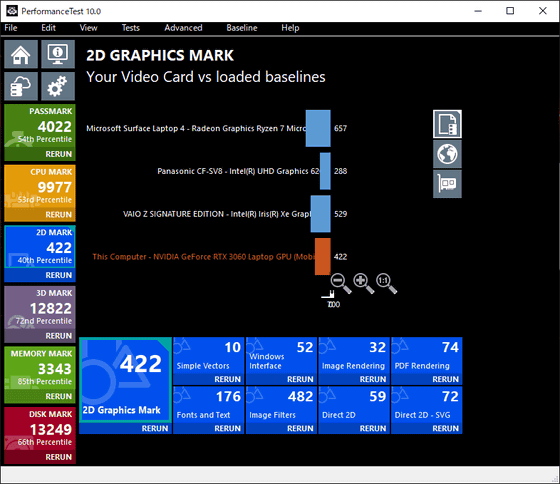The width and height of the screenshot is (560, 484).
Task: Select the 2D Mark 422 sidebar tile
Action: coord(40,247)
